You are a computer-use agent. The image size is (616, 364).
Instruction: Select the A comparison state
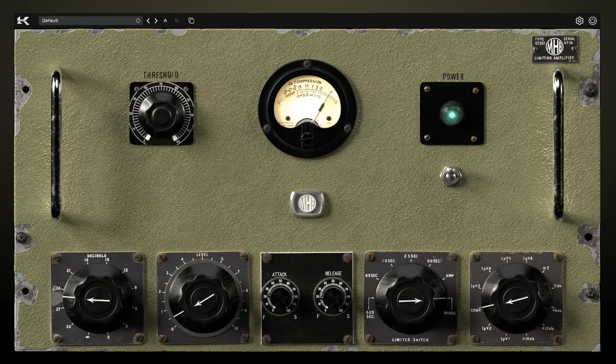tap(165, 21)
